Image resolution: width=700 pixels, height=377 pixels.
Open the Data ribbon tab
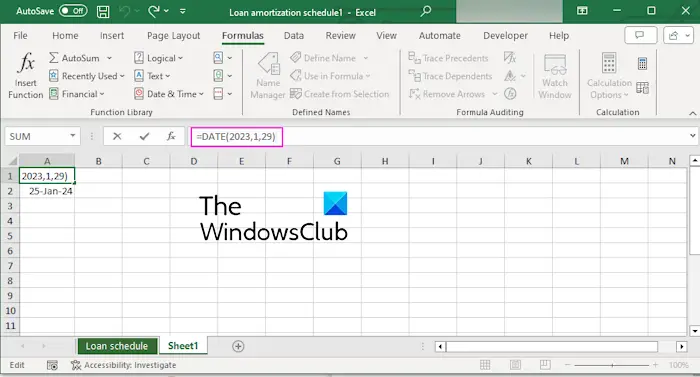294,36
